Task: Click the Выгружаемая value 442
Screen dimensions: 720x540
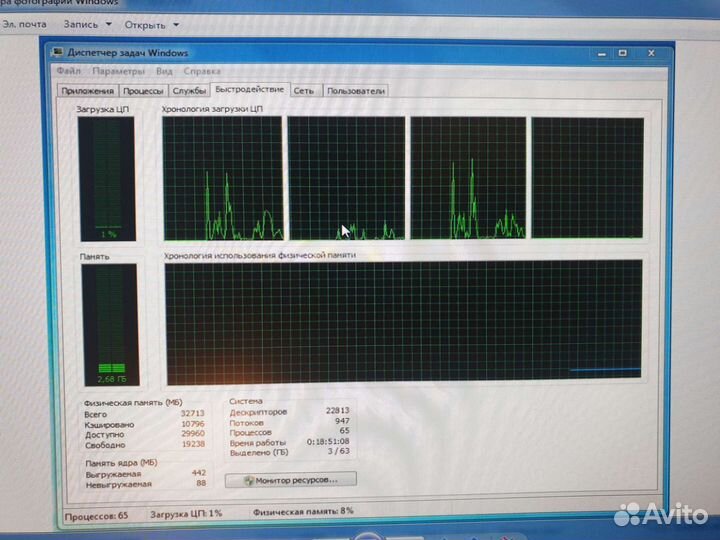Action: coord(199,472)
